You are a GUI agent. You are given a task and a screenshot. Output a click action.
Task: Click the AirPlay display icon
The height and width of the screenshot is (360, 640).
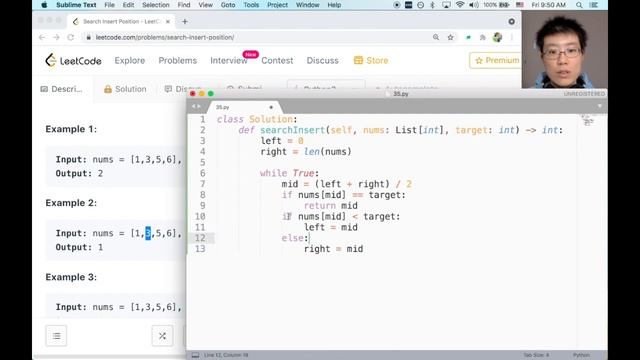click(447, 5)
